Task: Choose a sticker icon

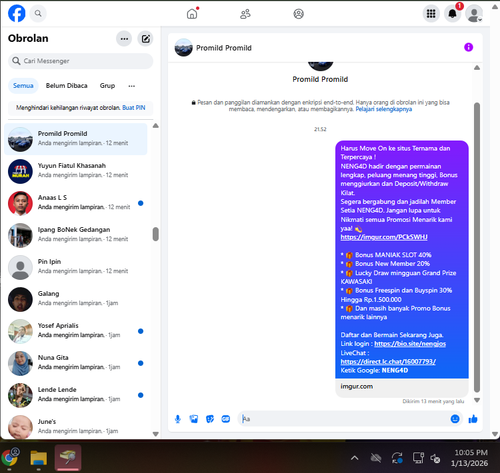Action: 210,419
